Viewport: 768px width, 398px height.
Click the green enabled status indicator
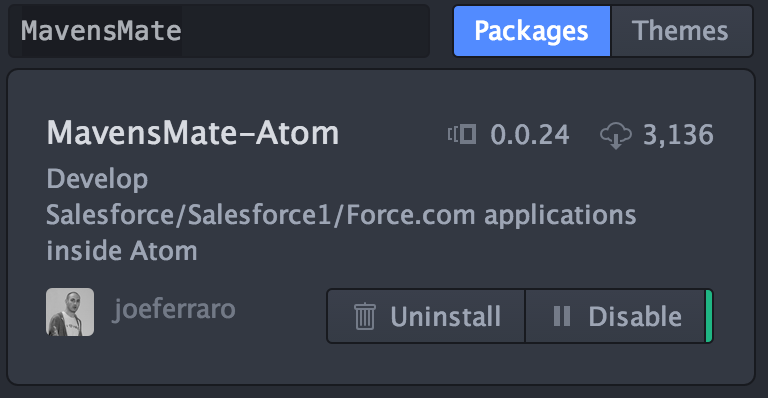(x=708, y=316)
